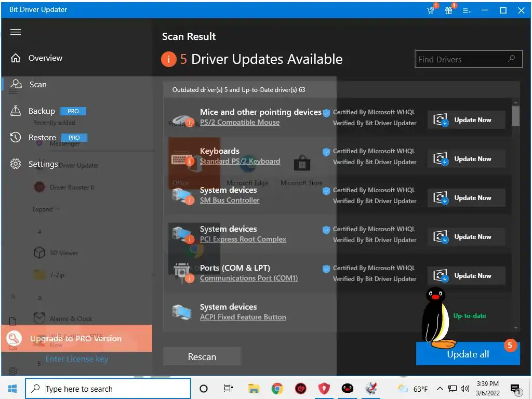Click PCI Express Root Complex device icon

183,235
